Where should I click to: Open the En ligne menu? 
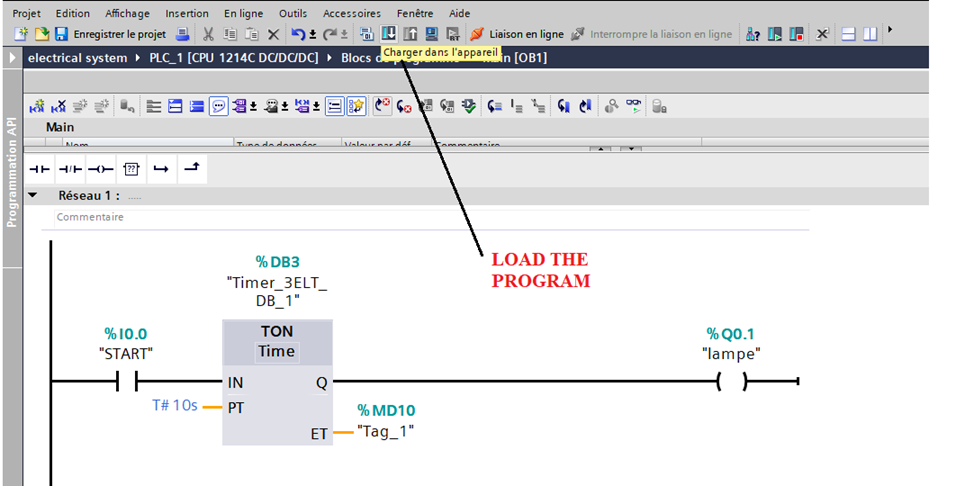click(x=244, y=13)
